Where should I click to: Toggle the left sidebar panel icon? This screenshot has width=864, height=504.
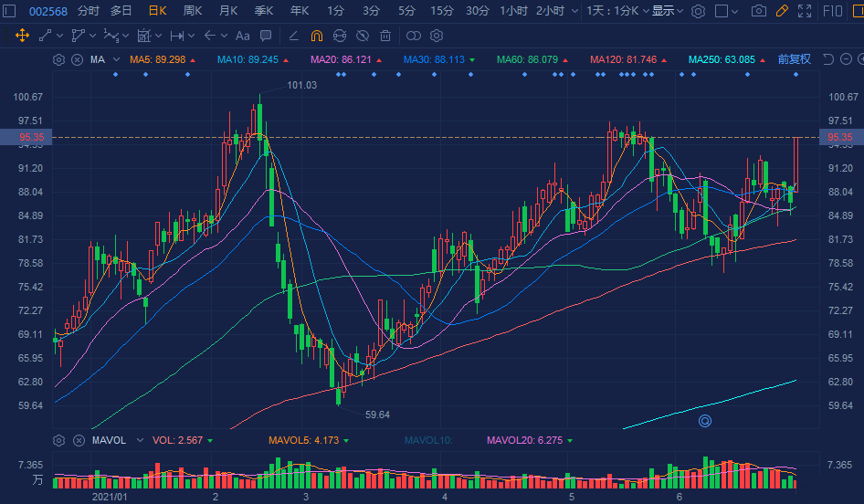[x=11, y=11]
